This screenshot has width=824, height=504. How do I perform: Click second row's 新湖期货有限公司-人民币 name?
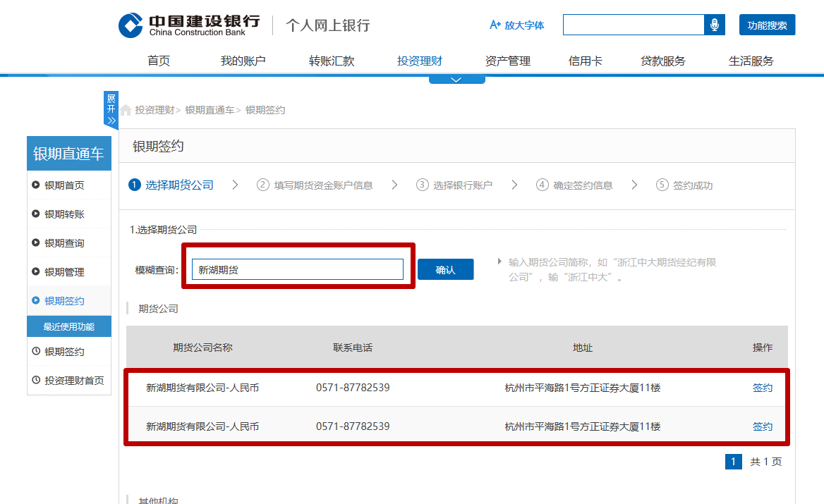(x=202, y=426)
